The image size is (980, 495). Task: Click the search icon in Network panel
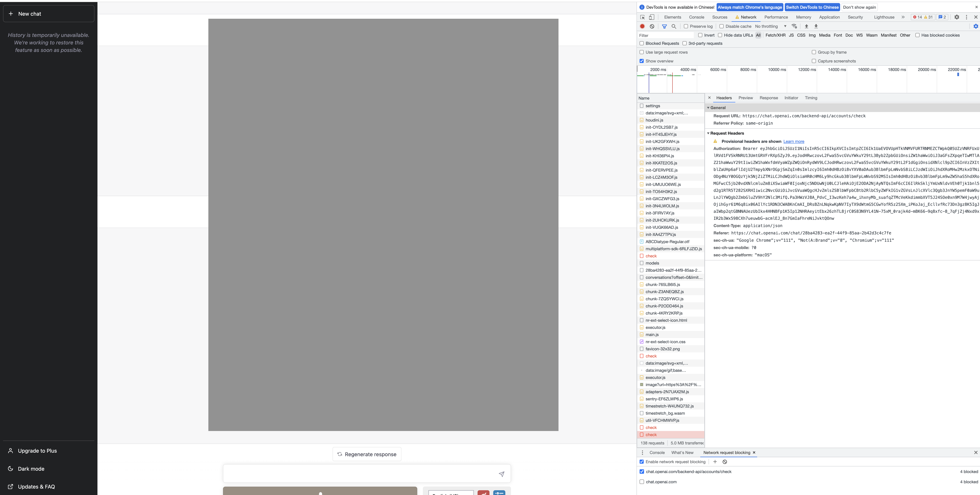(674, 26)
